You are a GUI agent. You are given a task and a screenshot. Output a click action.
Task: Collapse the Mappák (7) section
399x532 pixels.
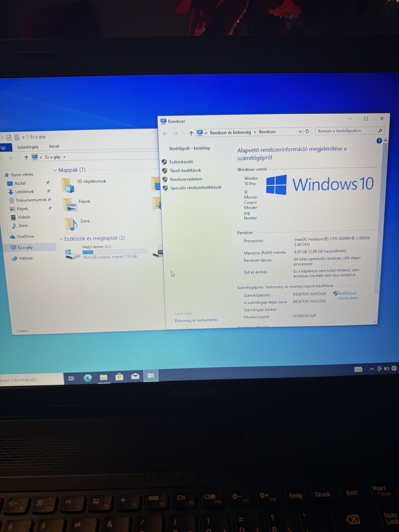[55, 170]
